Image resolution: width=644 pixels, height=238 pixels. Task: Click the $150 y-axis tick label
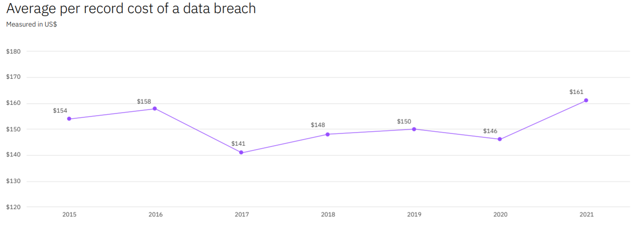pos(13,129)
